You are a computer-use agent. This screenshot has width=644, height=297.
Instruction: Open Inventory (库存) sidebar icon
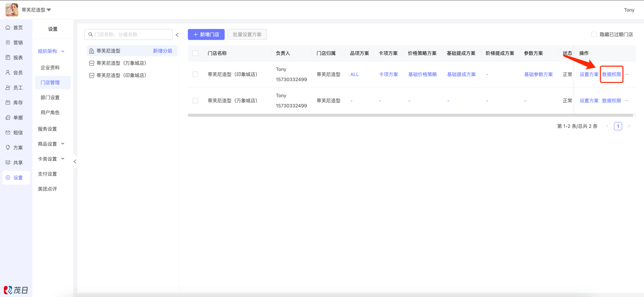pos(8,103)
